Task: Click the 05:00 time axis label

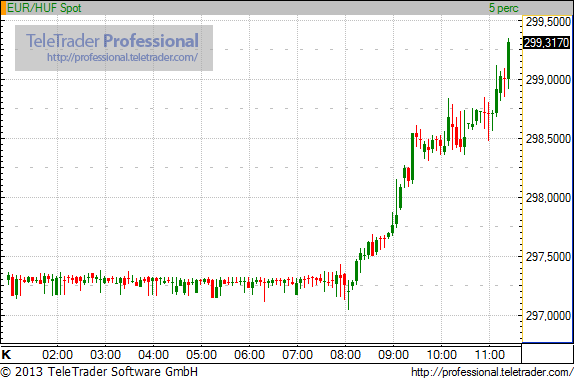Action: pos(201,355)
